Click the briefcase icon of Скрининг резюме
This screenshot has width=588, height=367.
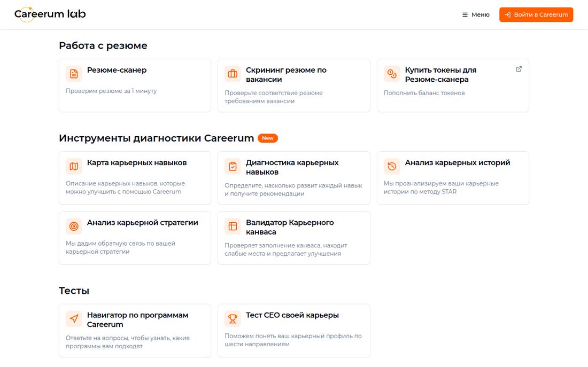point(233,74)
